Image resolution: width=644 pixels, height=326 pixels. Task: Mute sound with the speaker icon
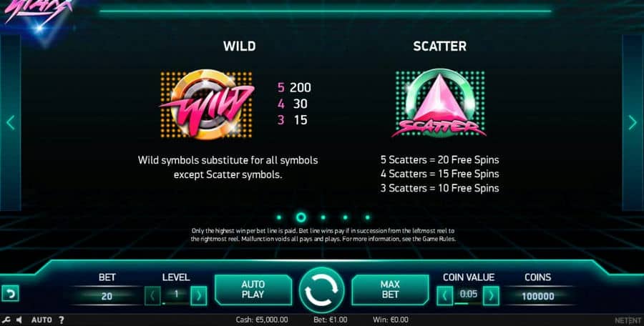coord(19,320)
